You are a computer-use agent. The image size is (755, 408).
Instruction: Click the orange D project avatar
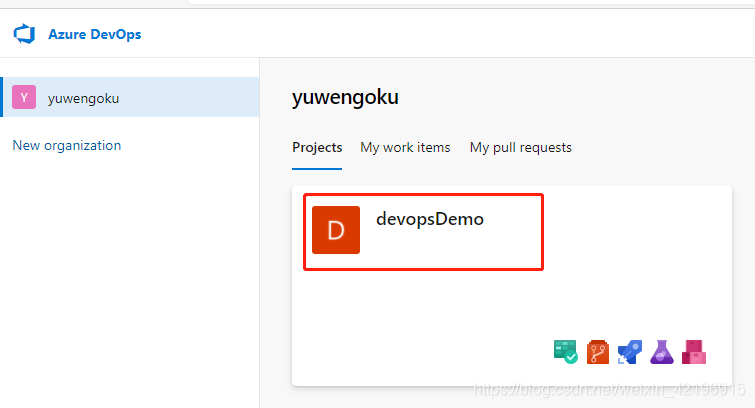(x=336, y=230)
